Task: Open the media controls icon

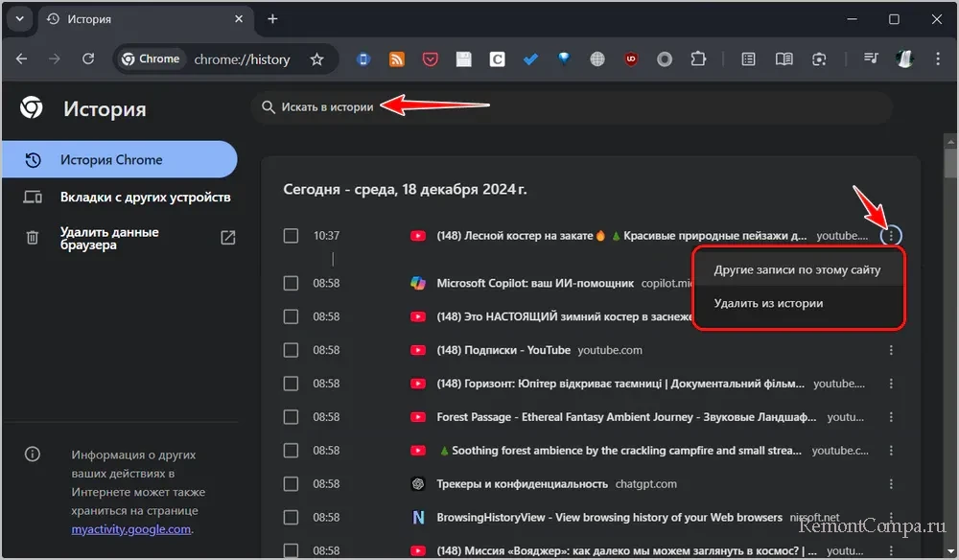Action: tap(871, 58)
